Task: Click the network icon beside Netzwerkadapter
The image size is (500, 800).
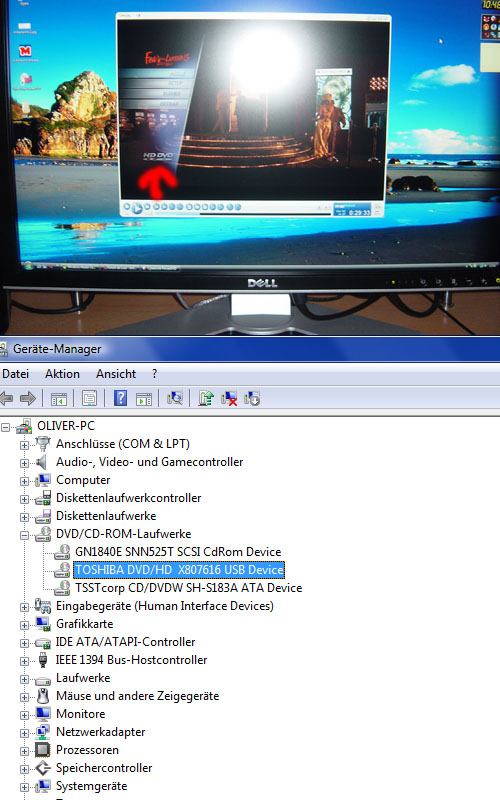Action: 43,732
